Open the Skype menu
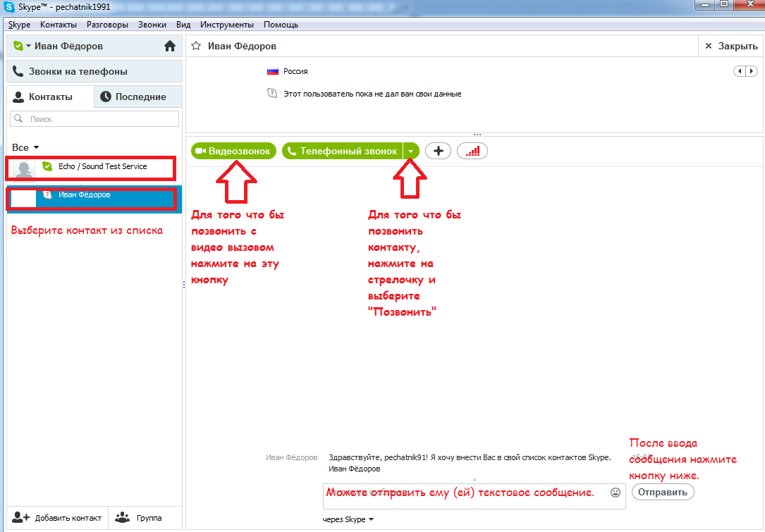 (20, 25)
